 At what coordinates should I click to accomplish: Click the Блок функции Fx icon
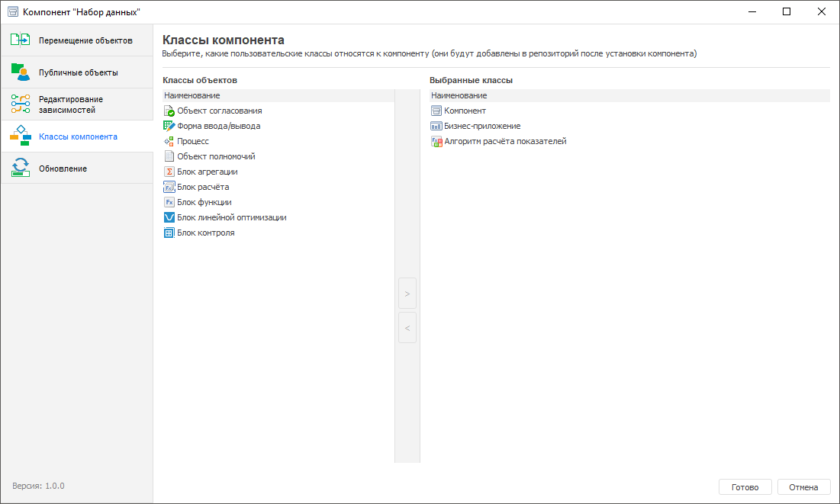click(169, 203)
